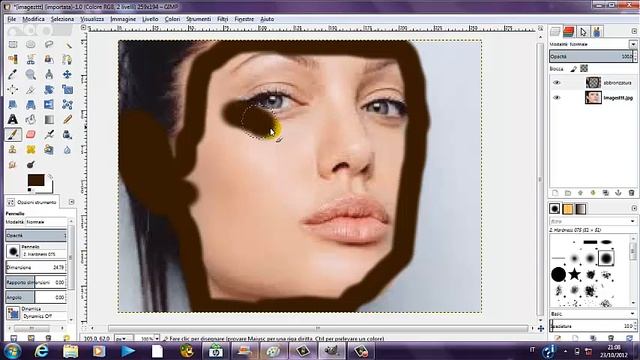Select the Dodge/Burn tool
The height and width of the screenshot is (360, 640).
pyautogui.click(x=31, y=164)
